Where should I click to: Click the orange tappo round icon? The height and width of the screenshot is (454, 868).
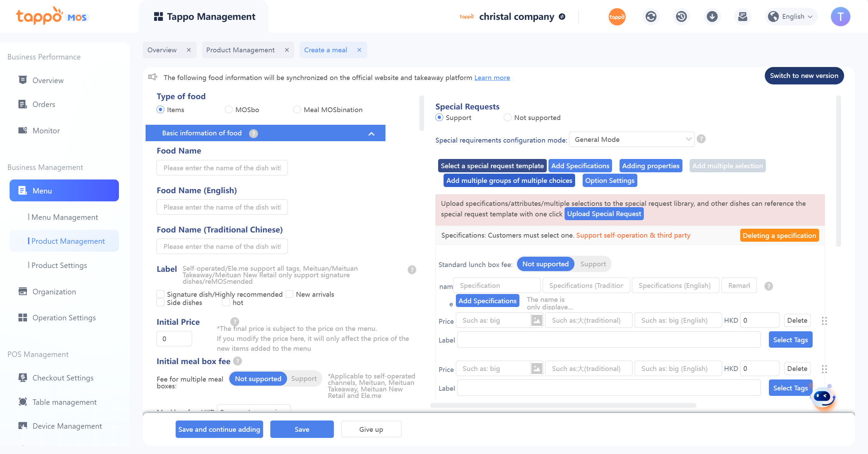[x=617, y=16]
